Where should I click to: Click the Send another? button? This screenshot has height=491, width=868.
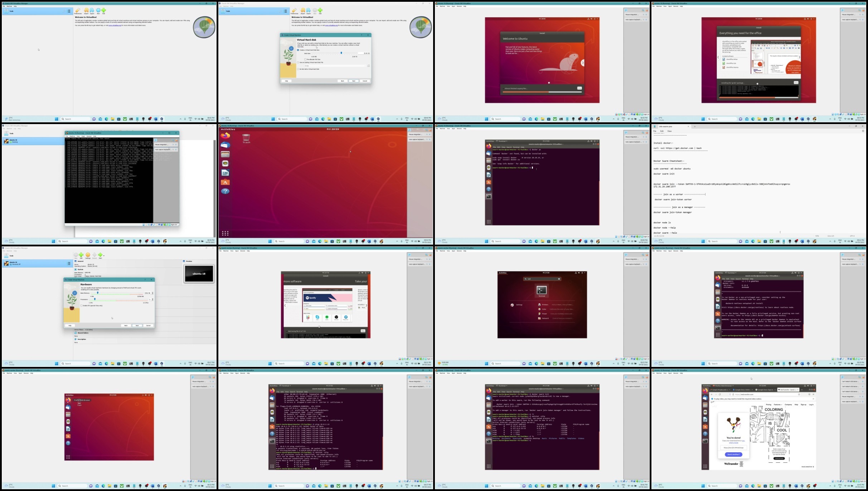pos(733,455)
